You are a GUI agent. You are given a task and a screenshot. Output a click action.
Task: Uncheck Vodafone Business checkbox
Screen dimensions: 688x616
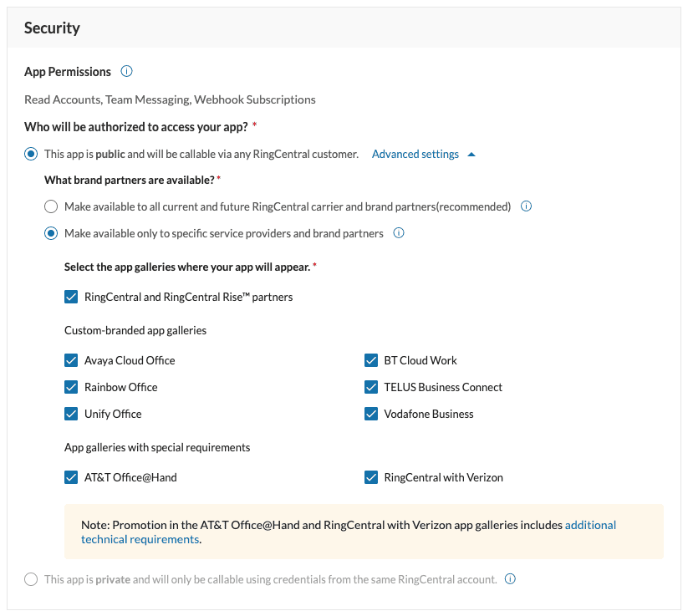pos(371,414)
